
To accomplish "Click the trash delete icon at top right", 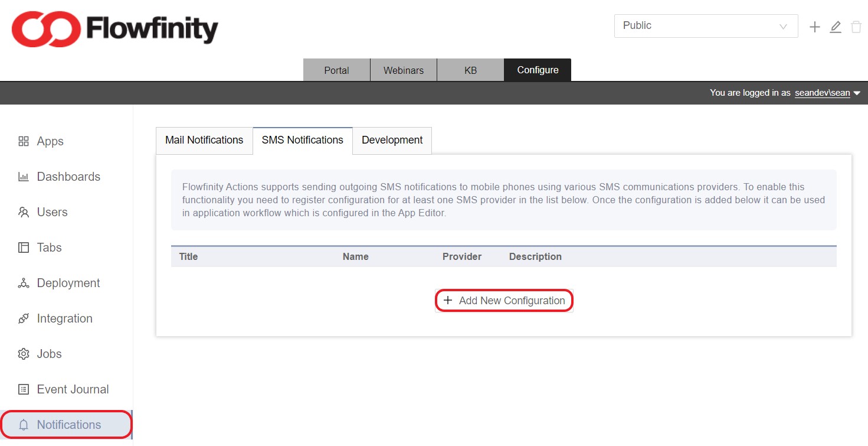I will 856,26.
